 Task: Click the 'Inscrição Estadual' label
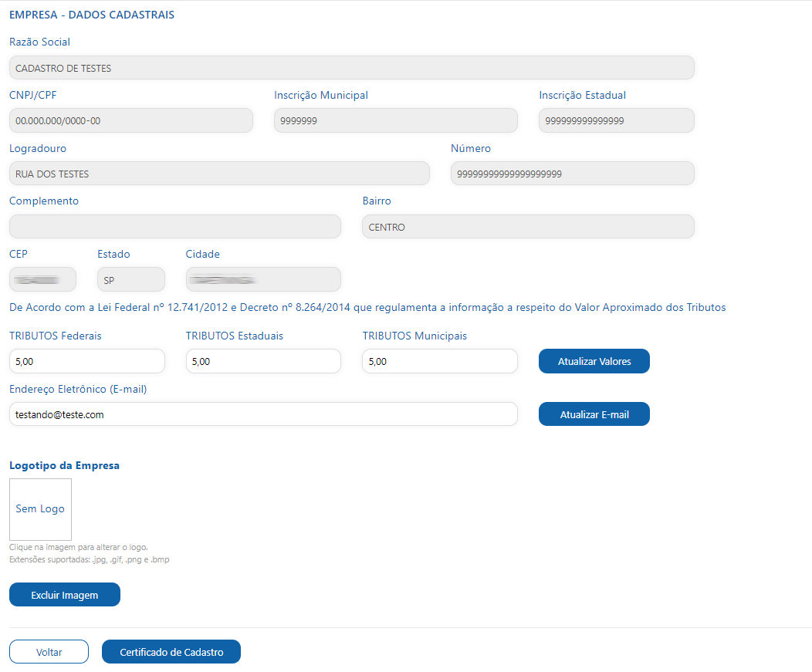(x=583, y=95)
